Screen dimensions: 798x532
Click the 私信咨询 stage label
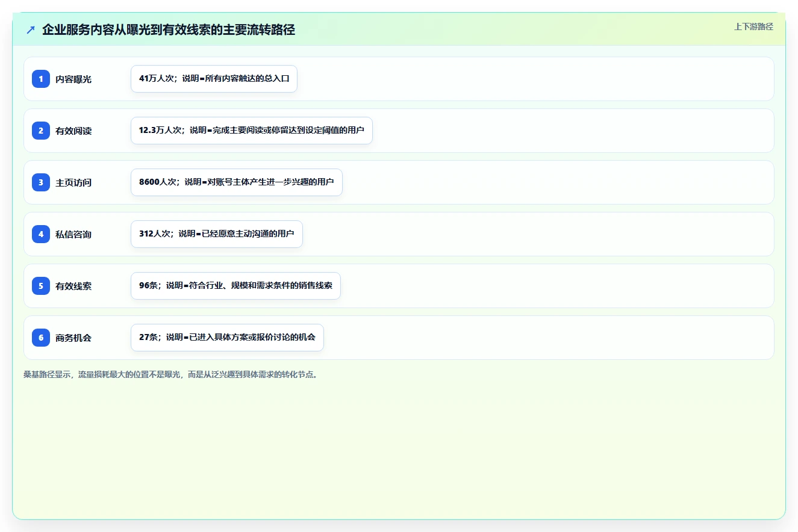pyautogui.click(x=73, y=234)
